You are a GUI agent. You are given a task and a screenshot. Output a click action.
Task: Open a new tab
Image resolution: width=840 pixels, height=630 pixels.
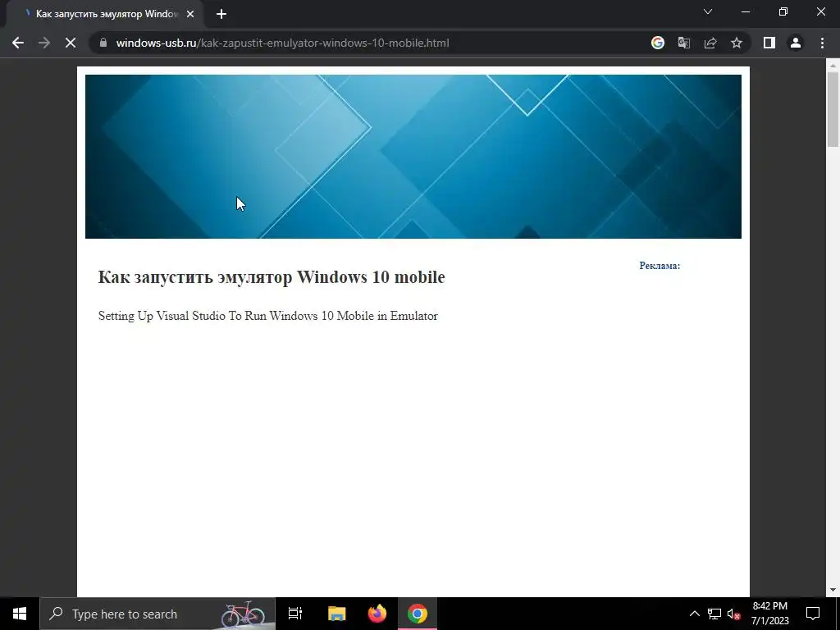(221, 14)
